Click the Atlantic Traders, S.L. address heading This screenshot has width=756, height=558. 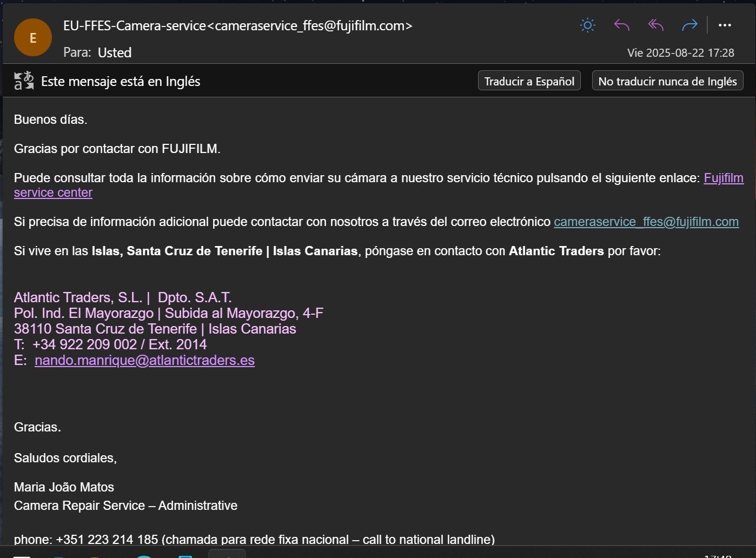pyautogui.click(x=78, y=297)
